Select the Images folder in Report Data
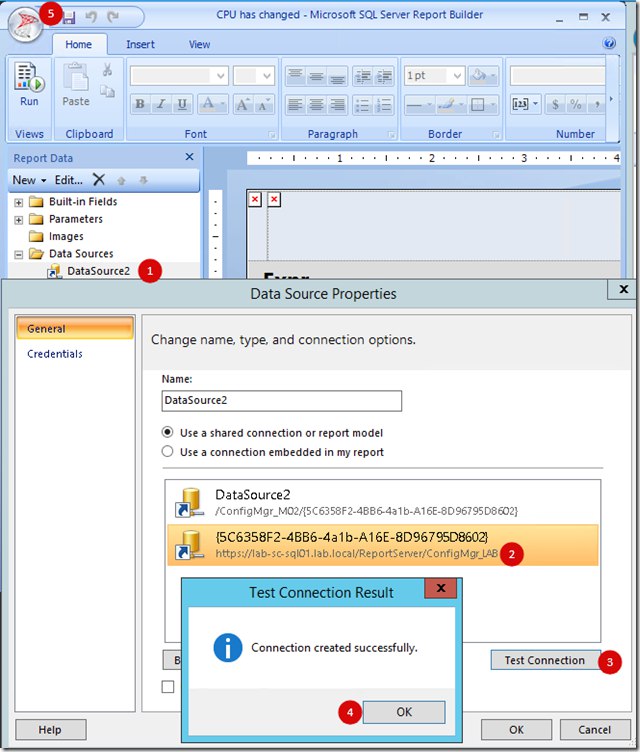This screenshot has height=752, width=640. tap(66, 236)
